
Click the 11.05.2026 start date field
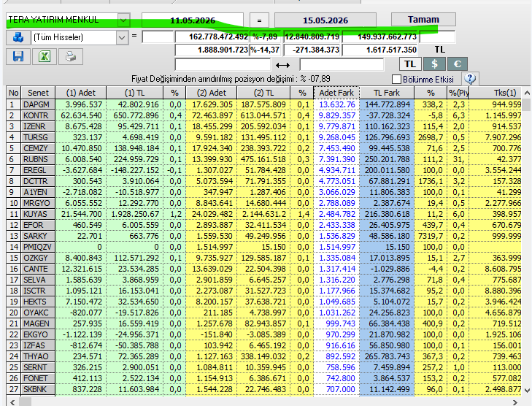coord(193,20)
